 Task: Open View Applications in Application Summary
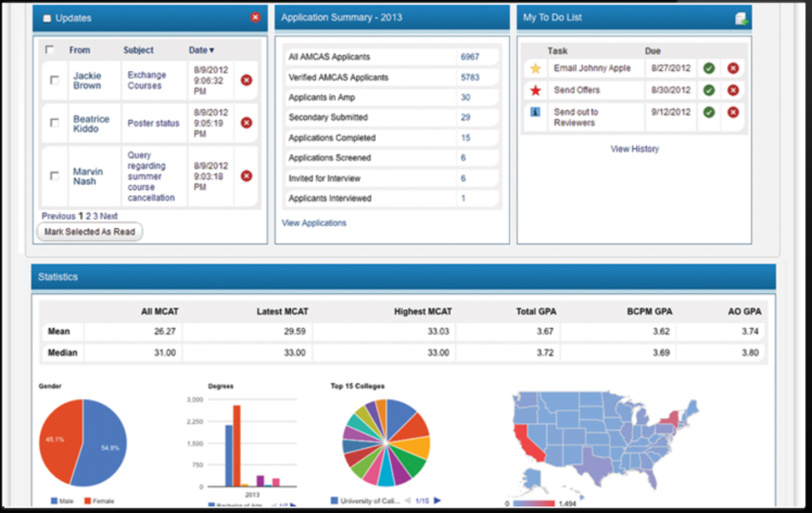click(x=313, y=222)
